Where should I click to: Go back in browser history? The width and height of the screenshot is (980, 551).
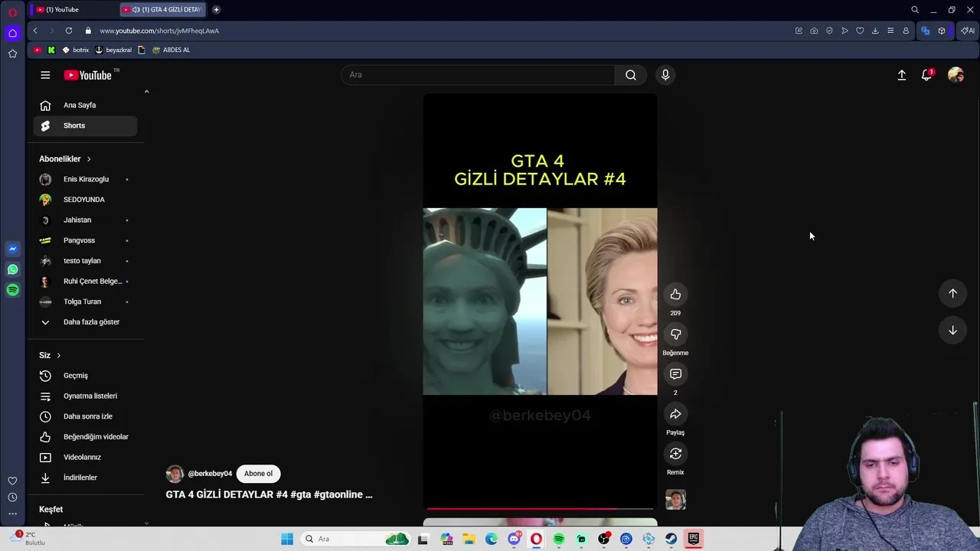(x=35, y=31)
